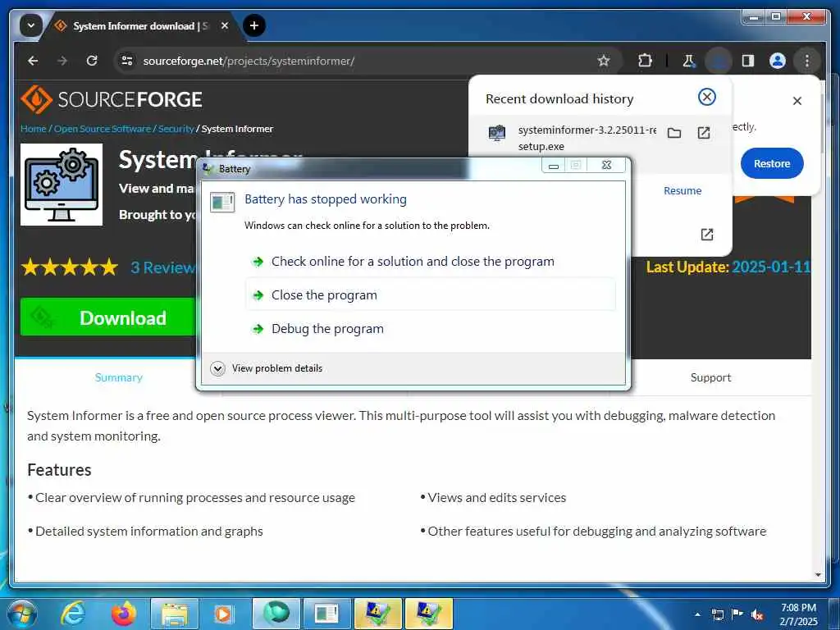Click Last Update date 2025-01-11
This screenshot has width=840, height=630.
point(771,267)
